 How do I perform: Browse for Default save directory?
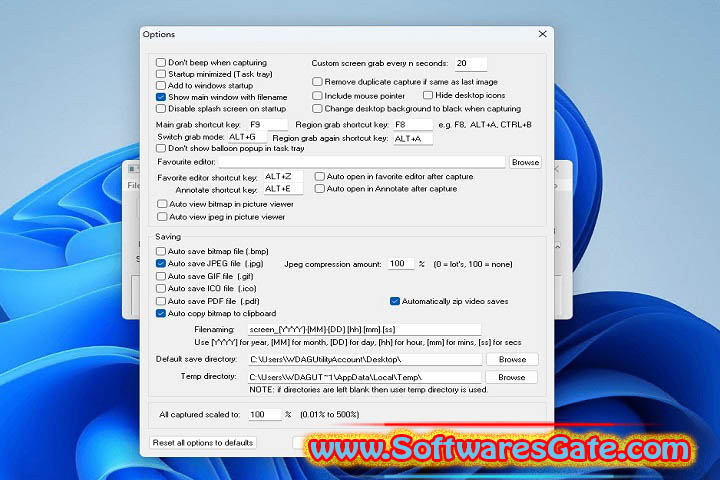click(x=512, y=359)
